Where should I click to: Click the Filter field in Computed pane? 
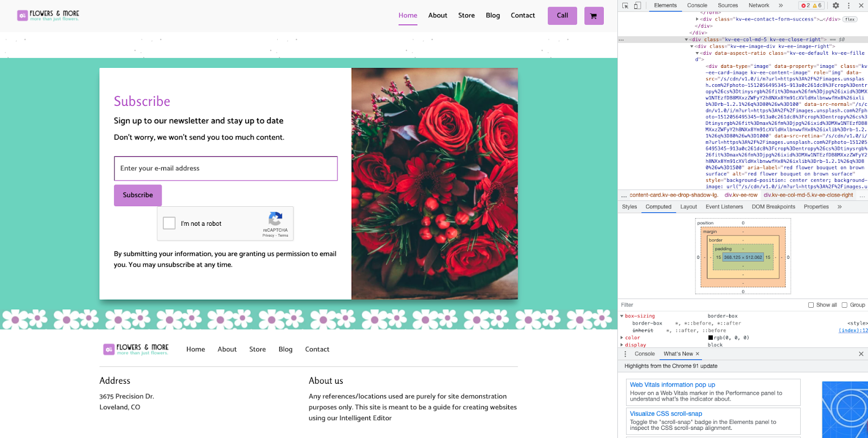pyautogui.click(x=711, y=305)
